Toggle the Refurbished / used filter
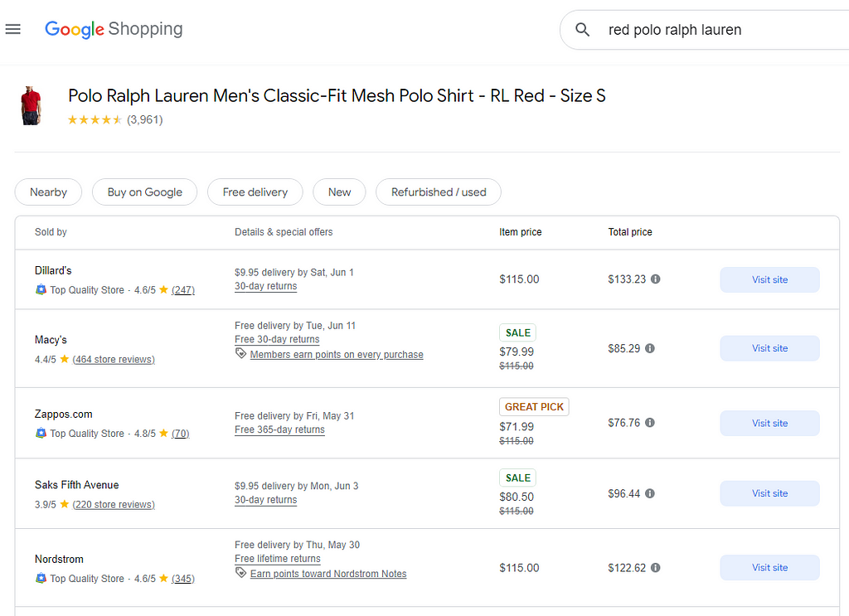 click(439, 192)
